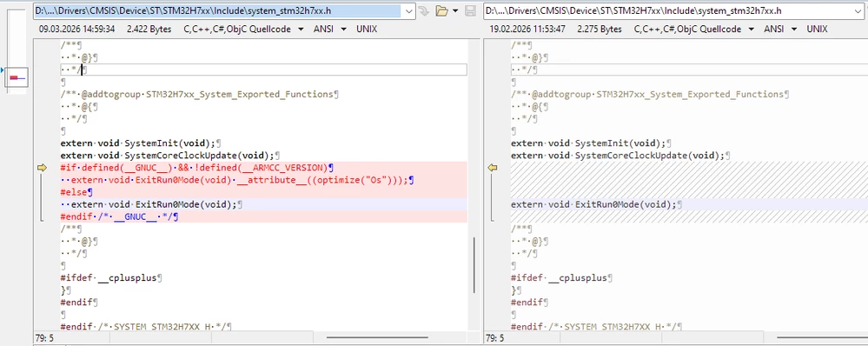Click the red difference marker in the overview thumbnail
868x346 pixels.
click(14, 77)
